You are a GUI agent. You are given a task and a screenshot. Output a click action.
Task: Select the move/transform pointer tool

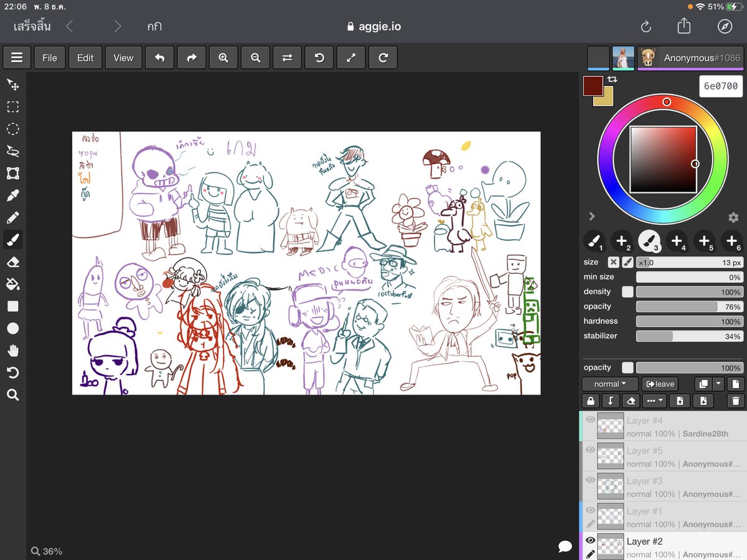coord(12,84)
